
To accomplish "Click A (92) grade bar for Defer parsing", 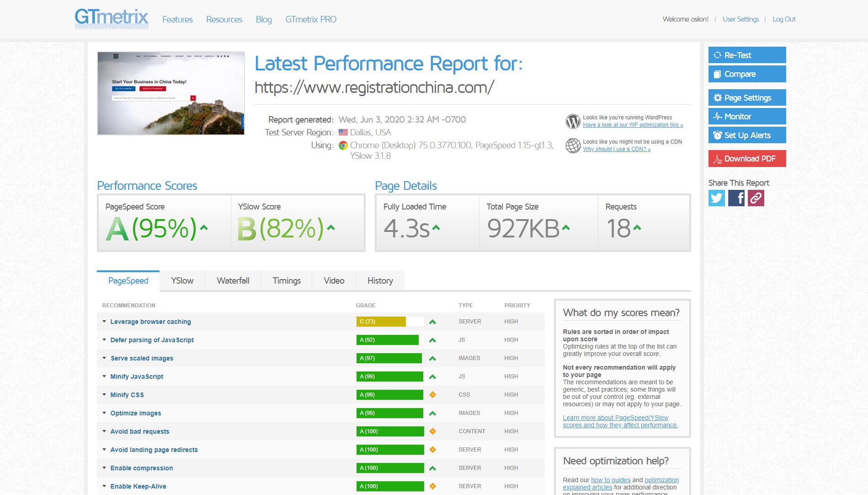I will 390,340.
